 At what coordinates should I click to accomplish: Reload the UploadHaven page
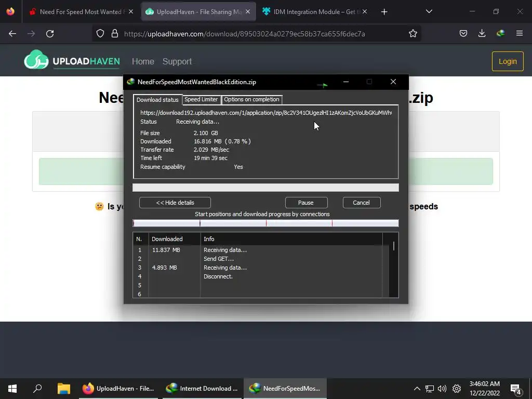50,34
